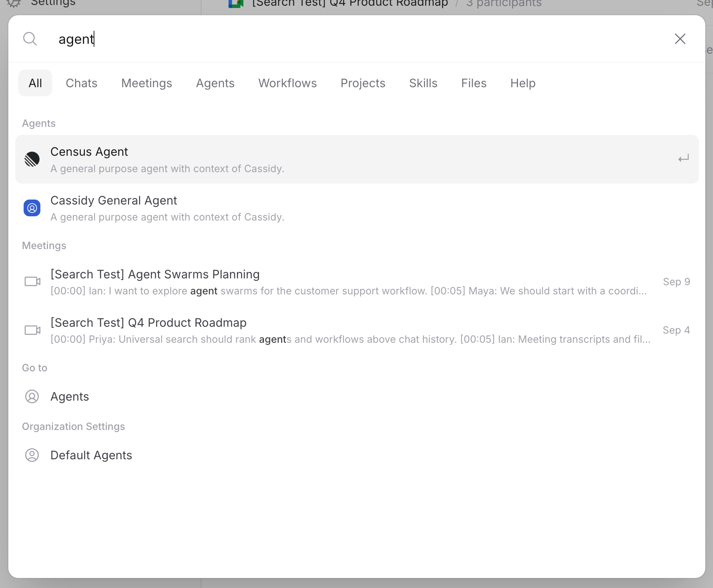Image resolution: width=713 pixels, height=588 pixels.
Task: Switch to the Files tab
Action: (x=474, y=83)
